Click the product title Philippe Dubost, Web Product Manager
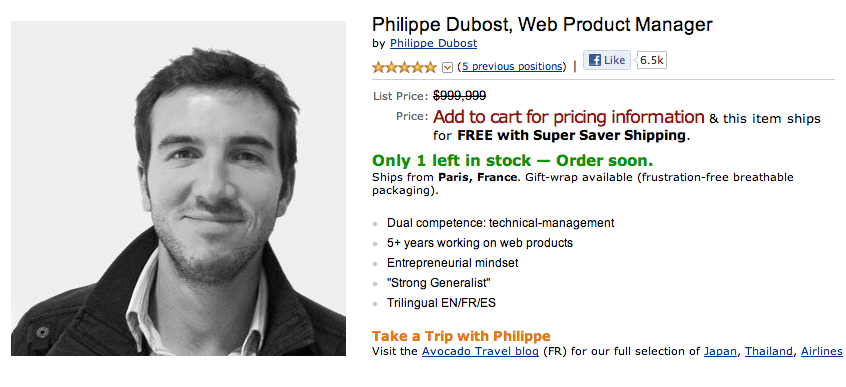 click(542, 24)
